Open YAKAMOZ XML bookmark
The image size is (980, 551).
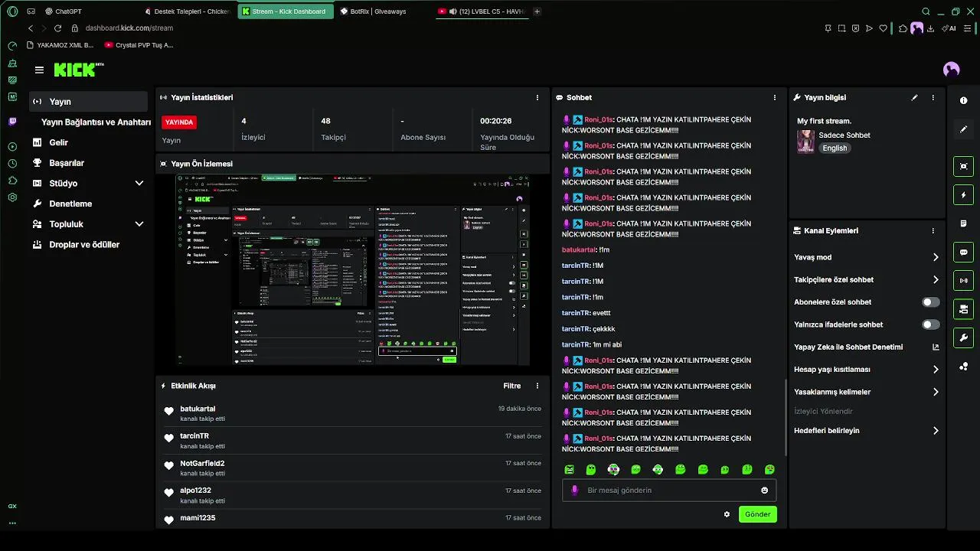[60, 45]
